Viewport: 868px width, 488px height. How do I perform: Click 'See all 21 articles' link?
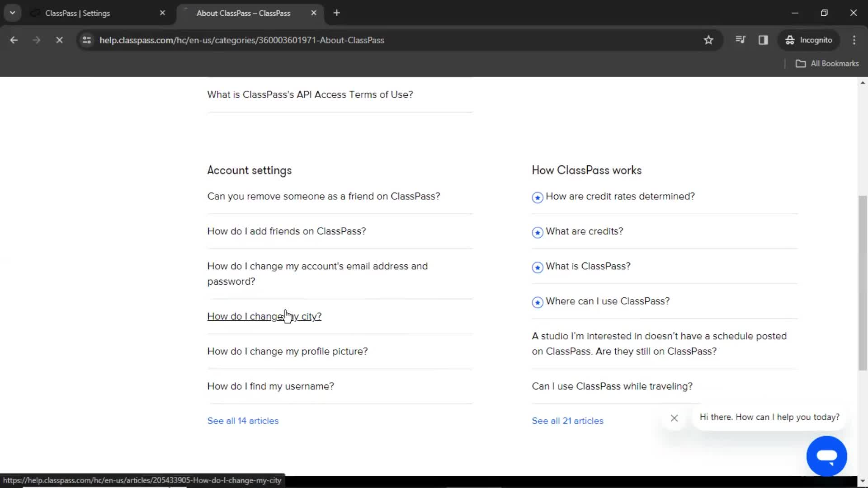point(567,421)
